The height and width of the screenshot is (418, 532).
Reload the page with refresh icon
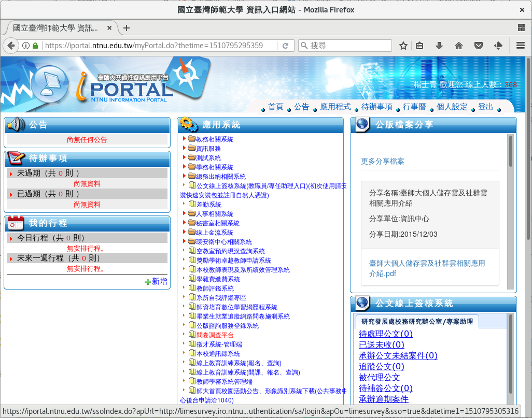[285, 46]
